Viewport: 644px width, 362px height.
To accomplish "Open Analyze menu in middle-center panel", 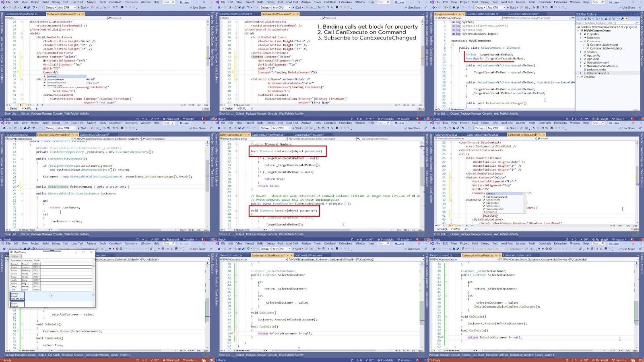I will [306, 123].
